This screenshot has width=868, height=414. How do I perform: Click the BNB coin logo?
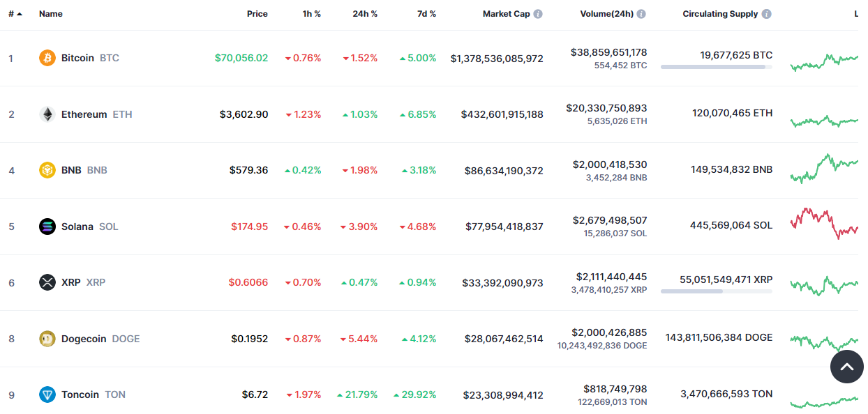(x=47, y=170)
